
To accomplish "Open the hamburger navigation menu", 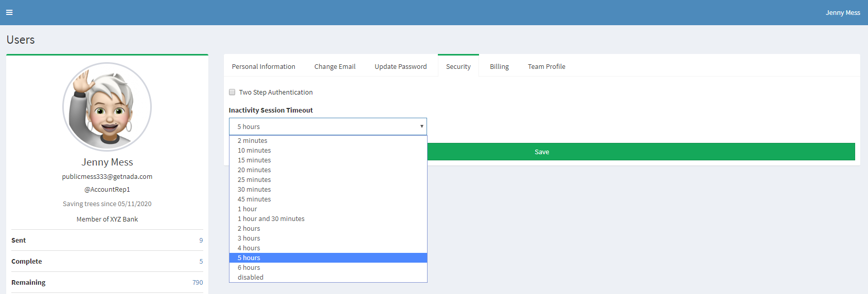I will coord(9,12).
